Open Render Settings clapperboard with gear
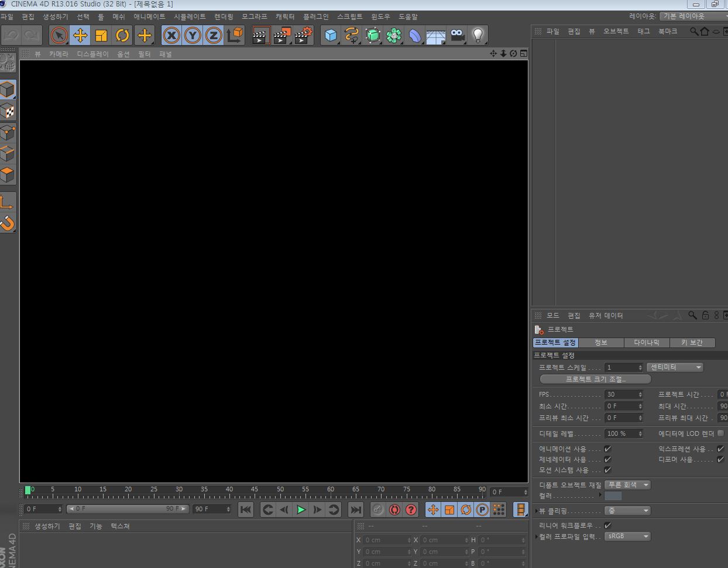This screenshot has width=728, height=568. point(303,36)
